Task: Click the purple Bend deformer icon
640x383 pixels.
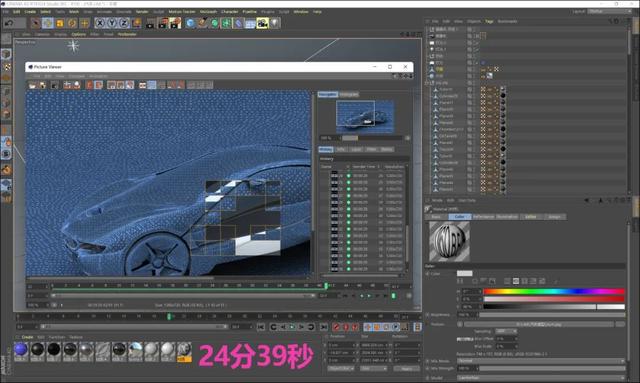Action: click(x=239, y=23)
